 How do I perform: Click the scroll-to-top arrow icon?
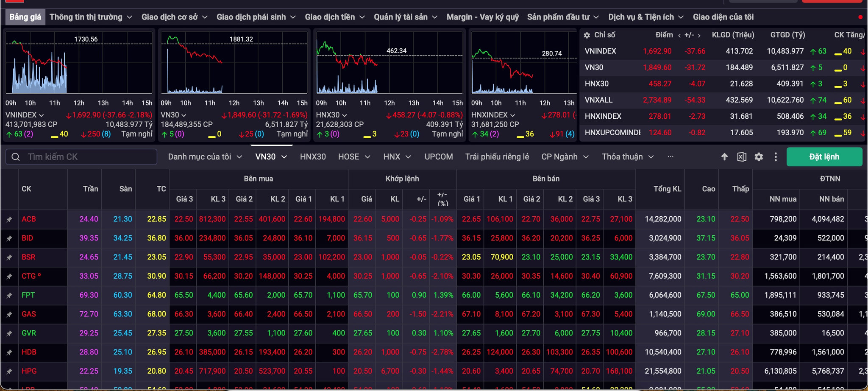click(x=724, y=157)
